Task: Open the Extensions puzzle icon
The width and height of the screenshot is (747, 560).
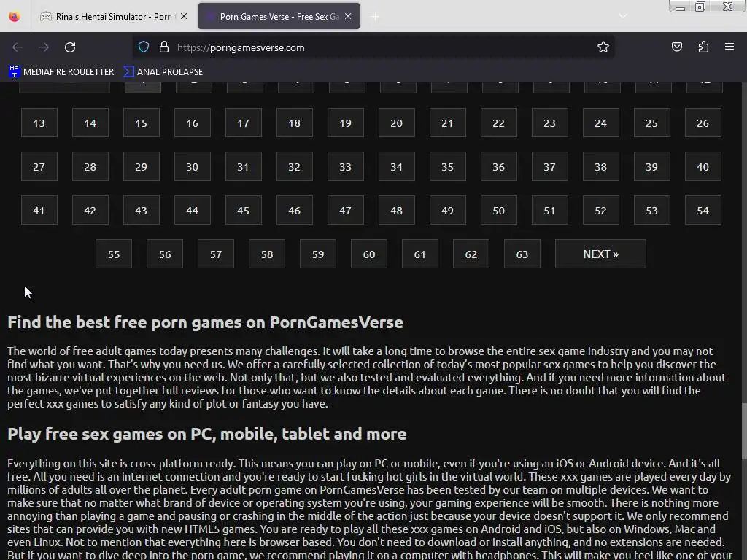Action: point(703,47)
